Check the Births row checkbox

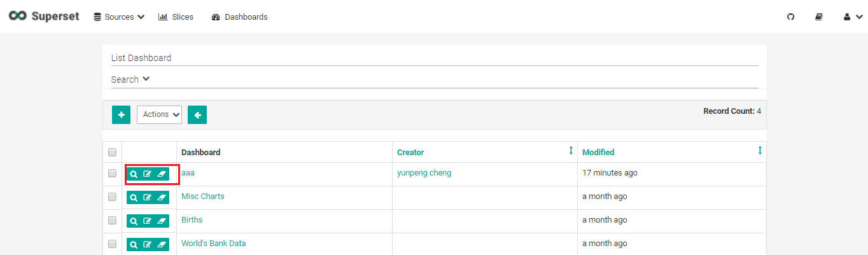pyautogui.click(x=112, y=220)
